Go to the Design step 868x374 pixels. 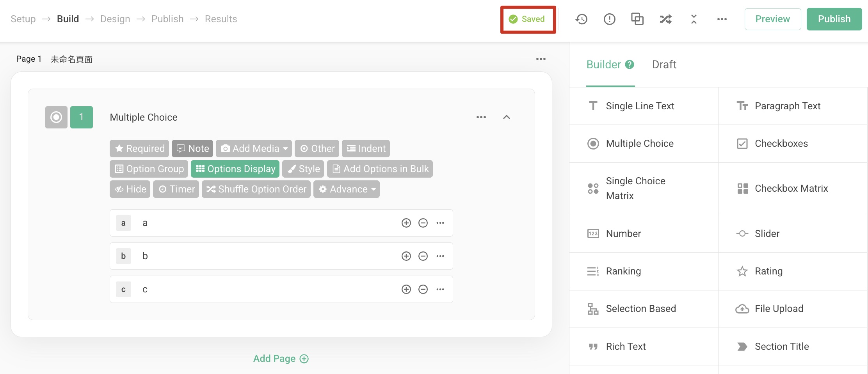pyautogui.click(x=115, y=19)
